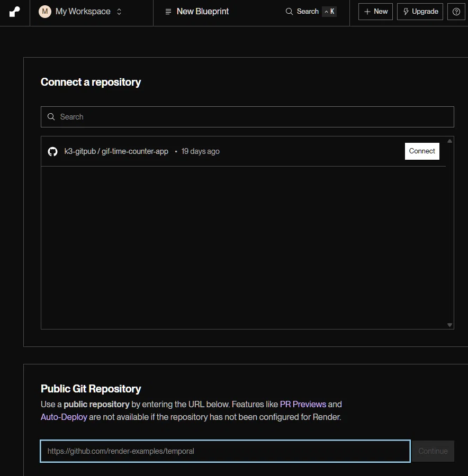The width and height of the screenshot is (468, 476).
Task: Click the + New button
Action: point(375,12)
